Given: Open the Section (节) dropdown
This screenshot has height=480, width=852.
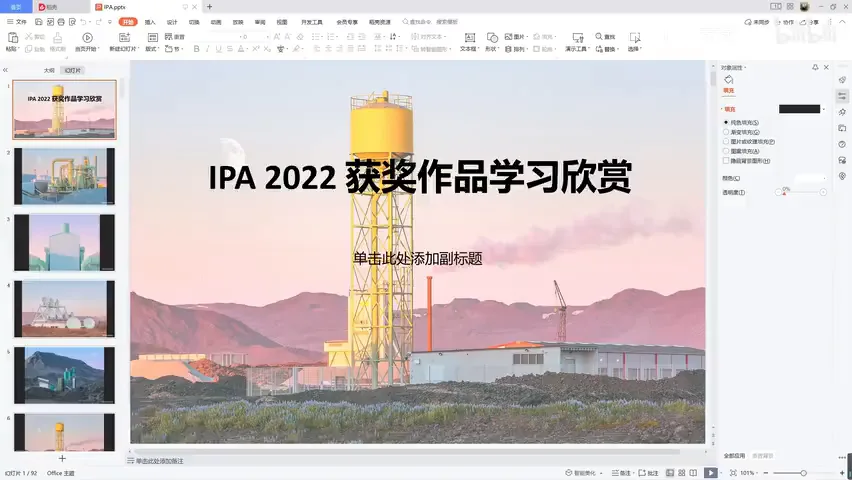Looking at the screenshot, I should pos(174,49).
